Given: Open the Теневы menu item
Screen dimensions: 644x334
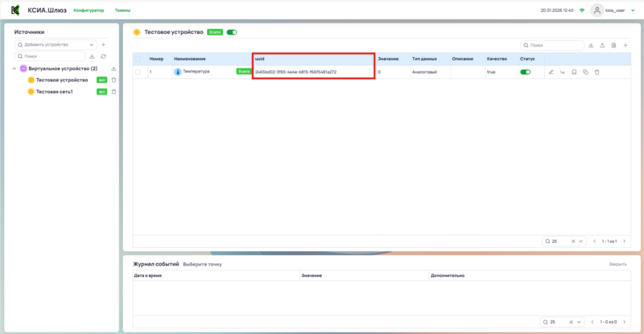Looking at the screenshot, I should click(x=123, y=10).
